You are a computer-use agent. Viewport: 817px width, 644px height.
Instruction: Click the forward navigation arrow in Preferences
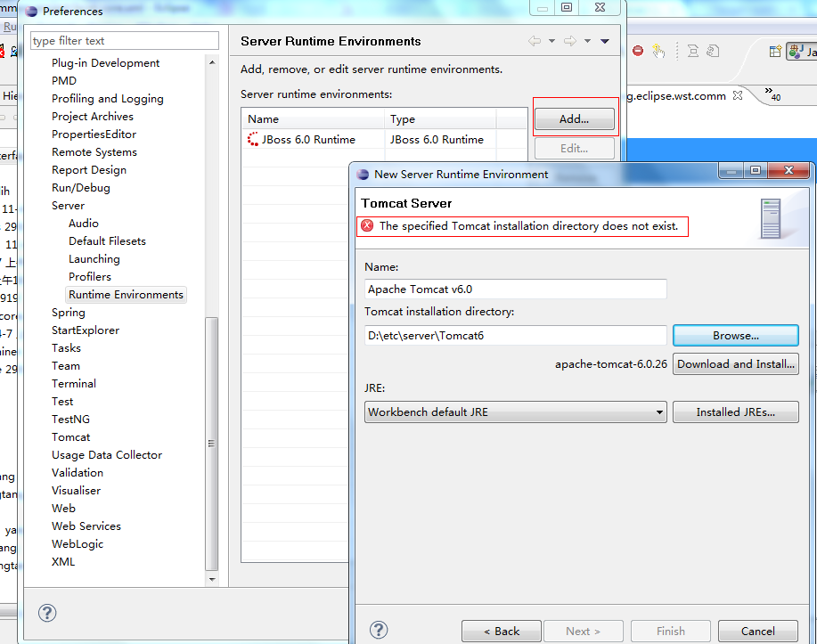coord(570,41)
